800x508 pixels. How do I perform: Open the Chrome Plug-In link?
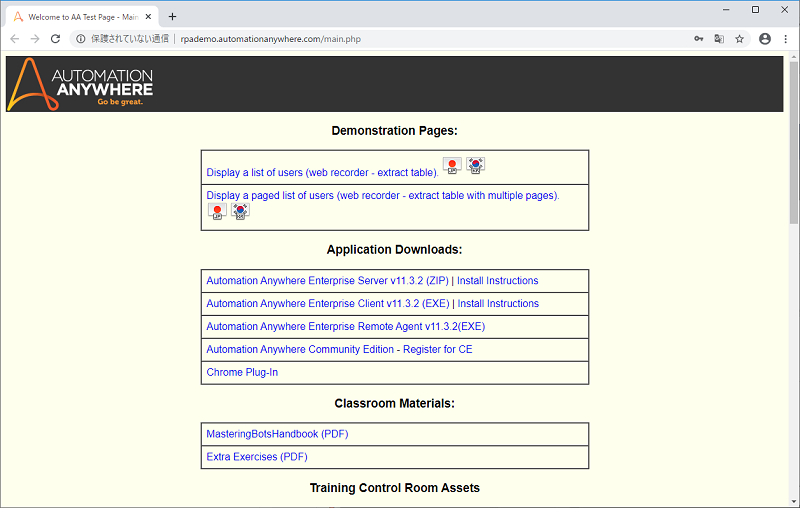242,372
